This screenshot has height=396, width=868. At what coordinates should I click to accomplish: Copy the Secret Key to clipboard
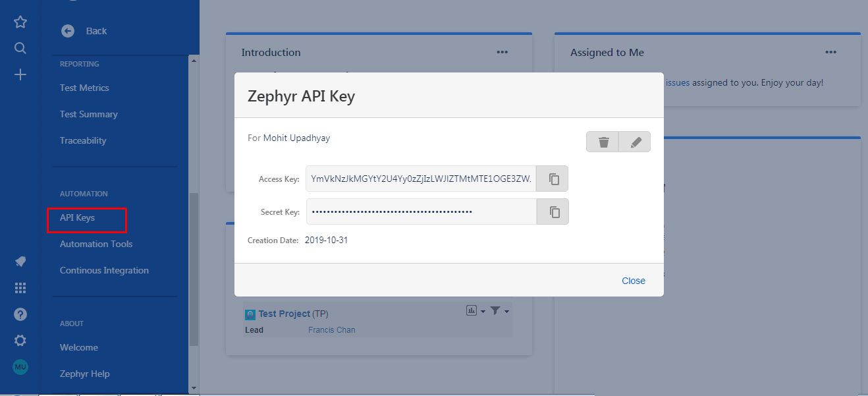(x=552, y=212)
